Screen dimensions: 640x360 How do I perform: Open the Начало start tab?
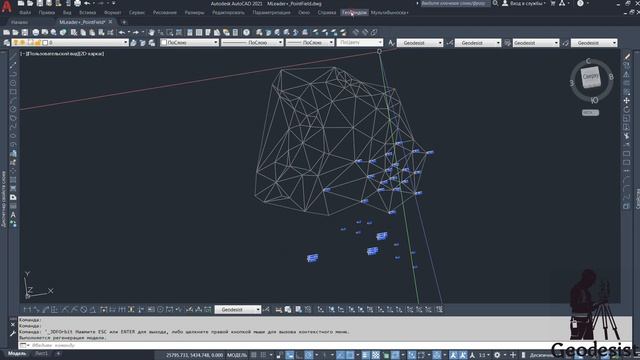(x=20, y=22)
